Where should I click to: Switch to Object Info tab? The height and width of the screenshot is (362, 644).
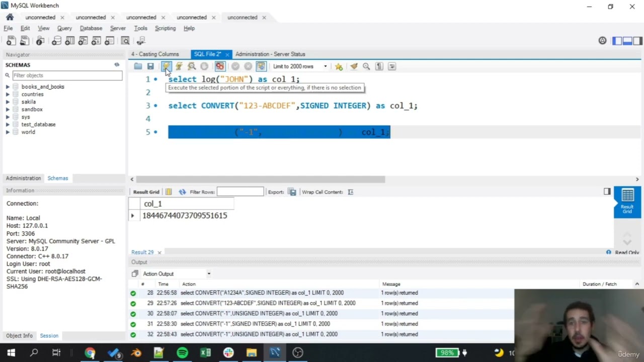[x=19, y=335]
